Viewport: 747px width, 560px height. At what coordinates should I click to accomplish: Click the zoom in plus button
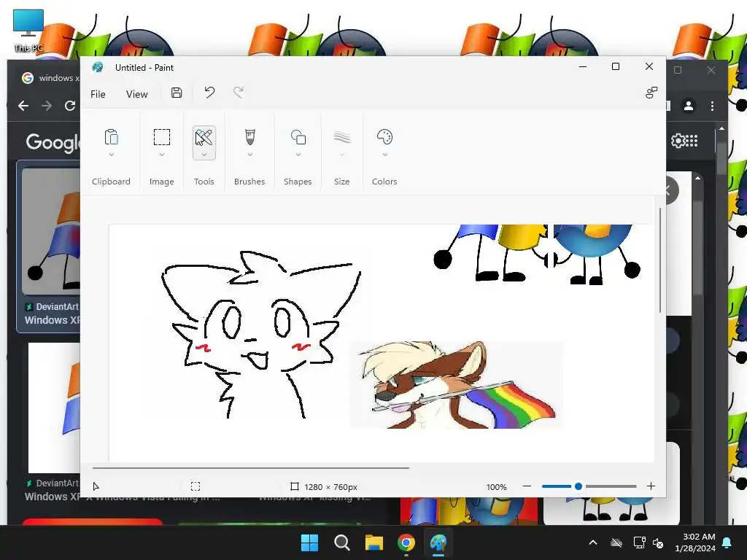[651, 486]
